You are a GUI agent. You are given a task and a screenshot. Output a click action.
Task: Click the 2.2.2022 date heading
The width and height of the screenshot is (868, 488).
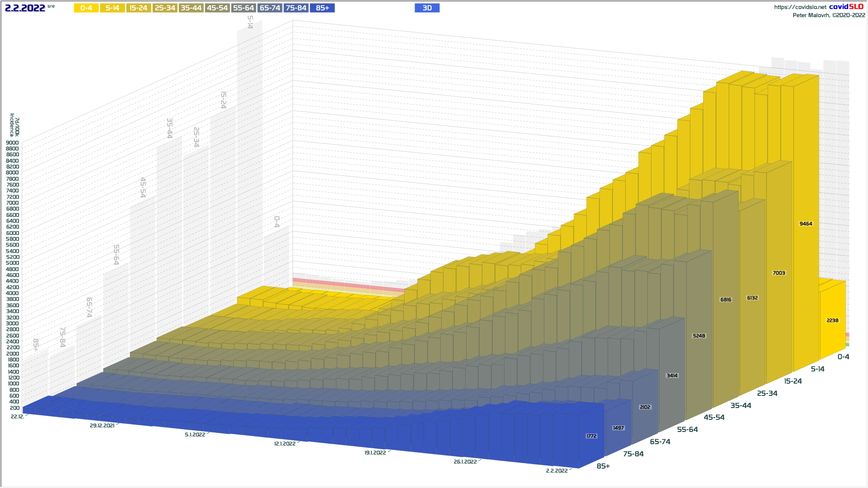pyautogui.click(x=25, y=8)
